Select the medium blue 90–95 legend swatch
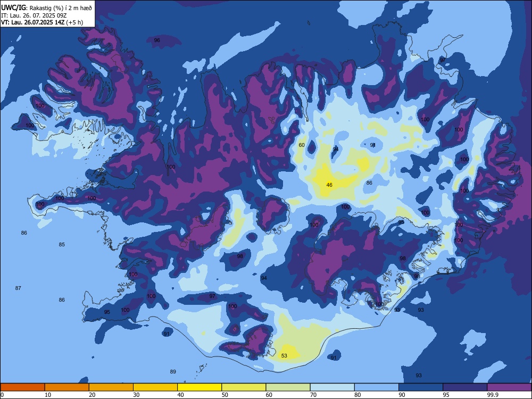 (421, 387)
